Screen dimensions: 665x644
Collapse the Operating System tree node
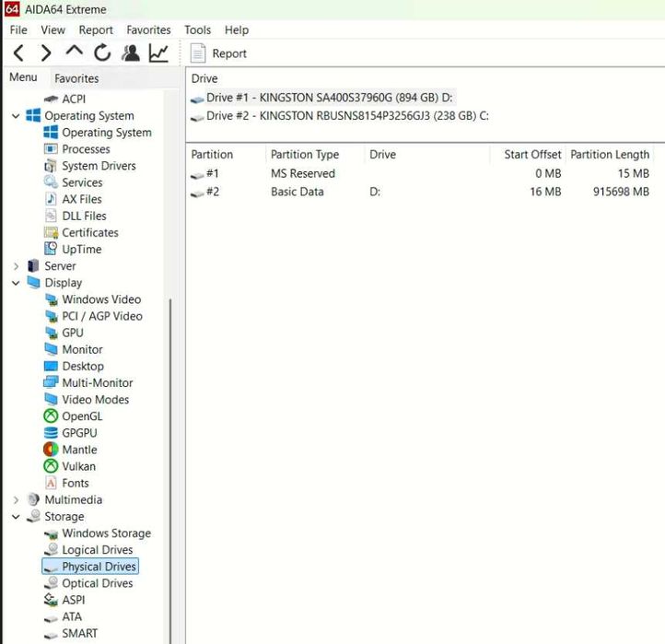pyautogui.click(x=16, y=116)
